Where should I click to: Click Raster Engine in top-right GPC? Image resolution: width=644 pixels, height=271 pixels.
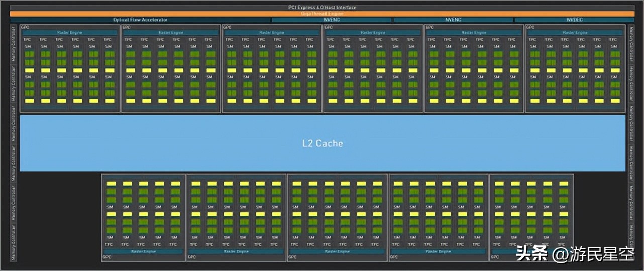(x=575, y=33)
